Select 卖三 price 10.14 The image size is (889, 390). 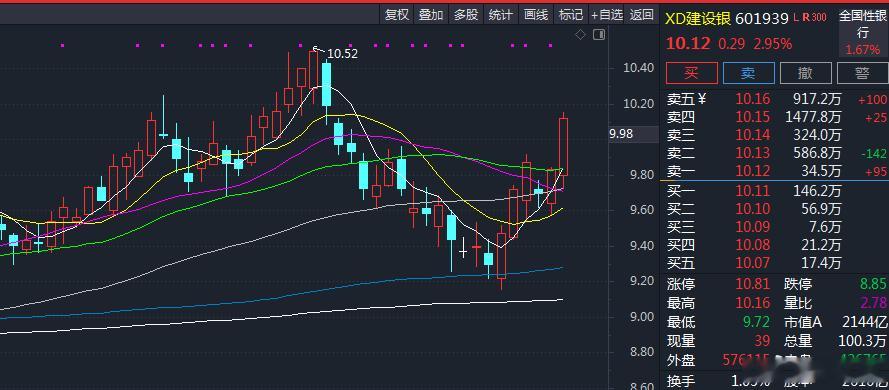(x=753, y=135)
